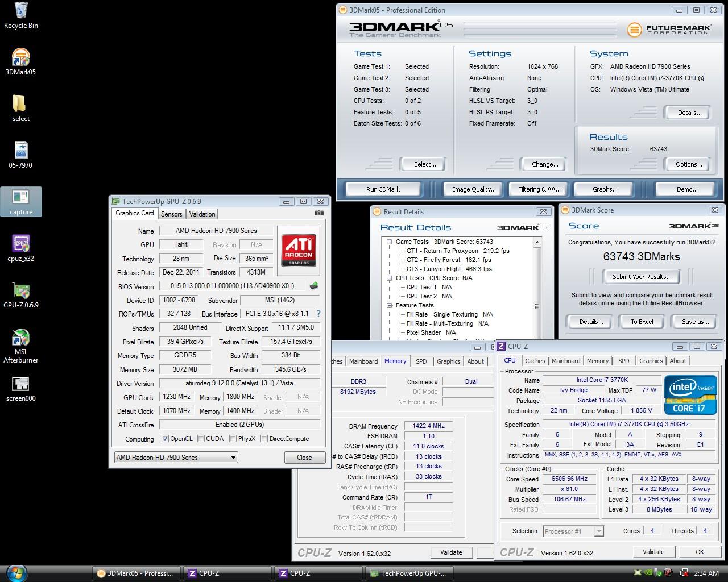Image resolution: width=728 pixels, height=582 pixels.
Task: Launch the cpuz_x32 desktop icon
Action: pyautogui.click(x=21, y=248)
